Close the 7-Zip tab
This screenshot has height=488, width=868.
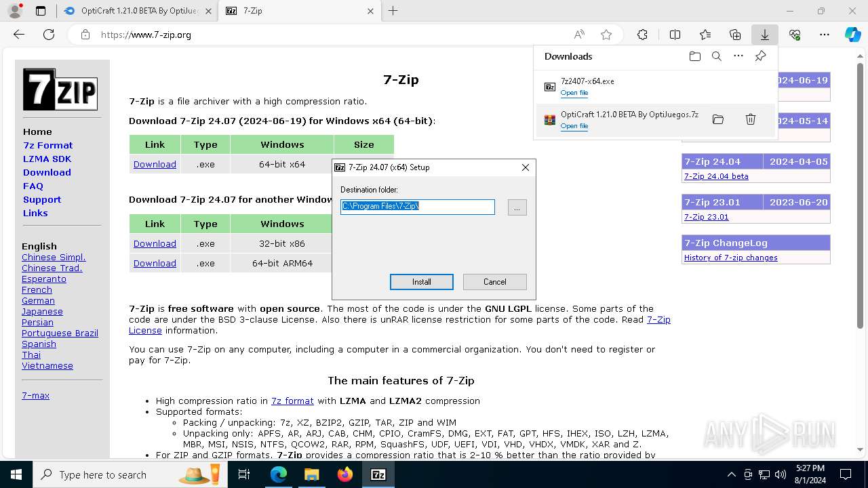[x=370, y=11]
